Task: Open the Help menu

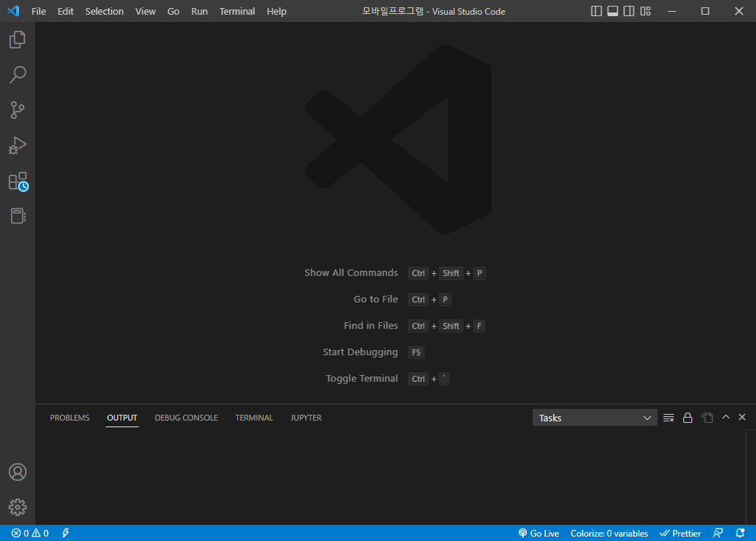Action: click(276, 11)
